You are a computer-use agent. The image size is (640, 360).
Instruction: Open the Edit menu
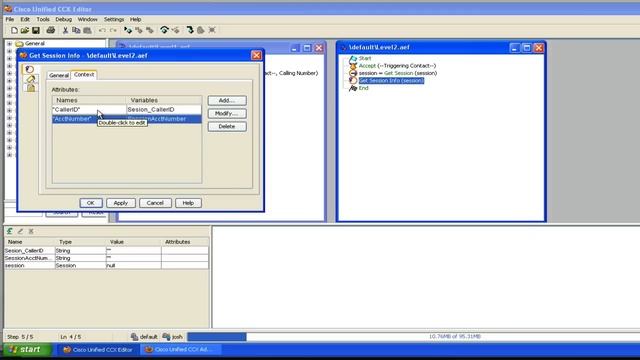click(x=25, y=19)
